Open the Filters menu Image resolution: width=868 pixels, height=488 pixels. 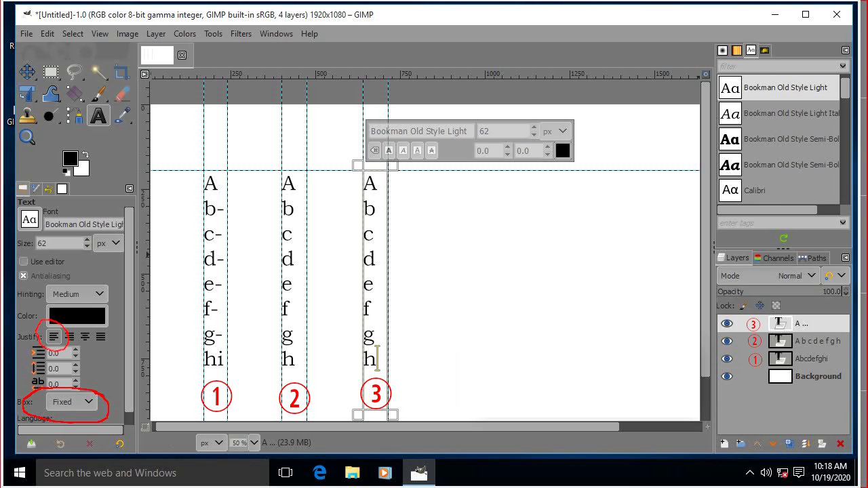pyautogui.click(x=241, y=34)
